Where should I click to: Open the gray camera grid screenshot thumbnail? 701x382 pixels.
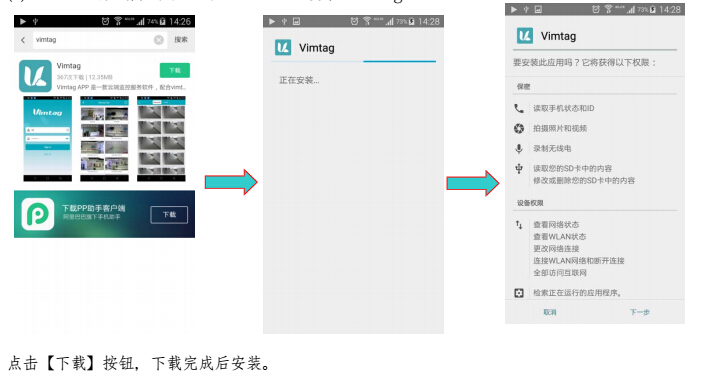(161, 139)
